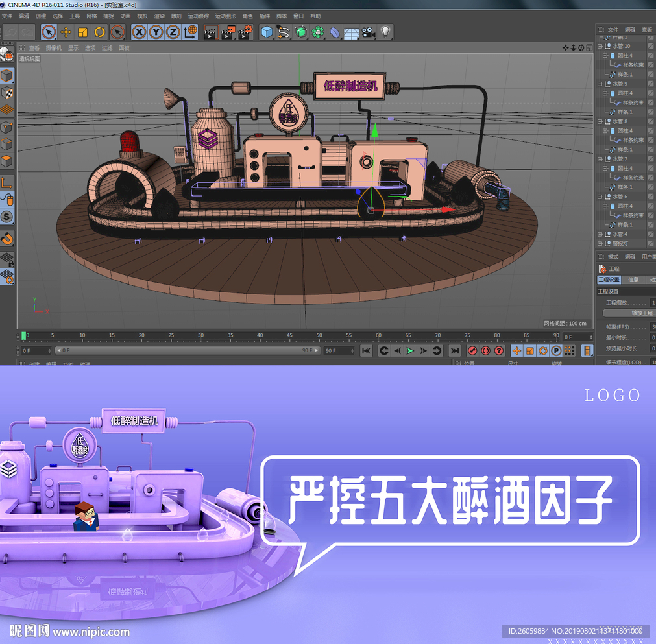Image resolution: width=656 pixels, height=644 pixels.
Task: Select the Live Selection arrow tool
Action: coord(49,32)
